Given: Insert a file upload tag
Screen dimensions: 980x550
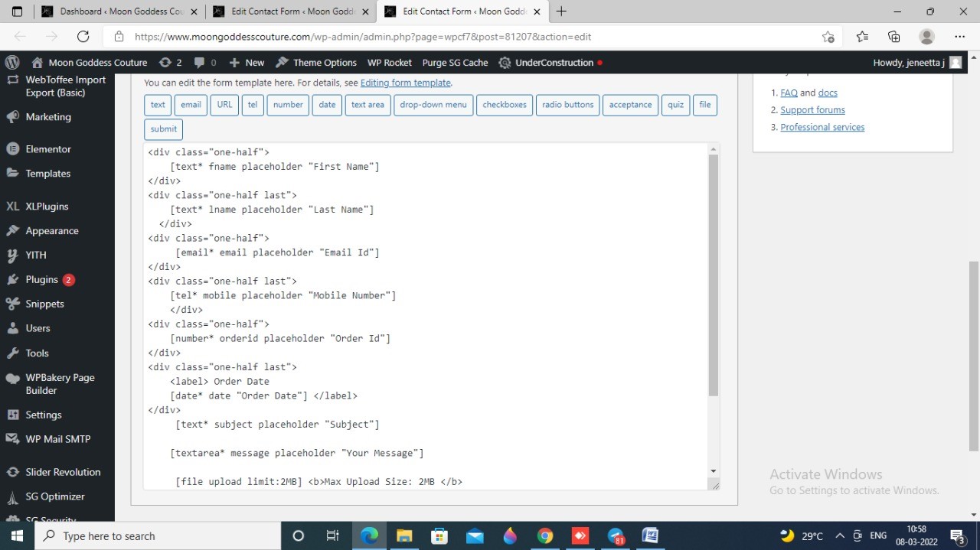Looking at the screenshot, I should (705, 105).
